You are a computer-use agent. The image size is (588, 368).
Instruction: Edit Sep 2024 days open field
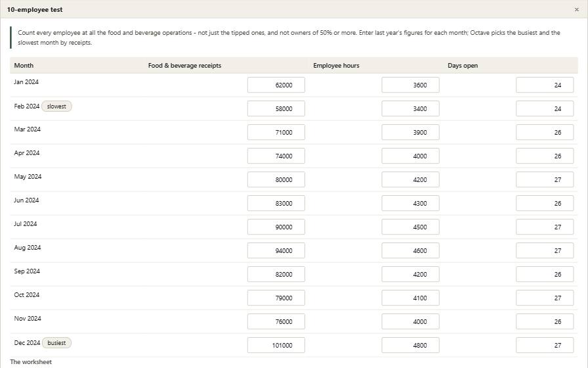[x=545, y=274]
